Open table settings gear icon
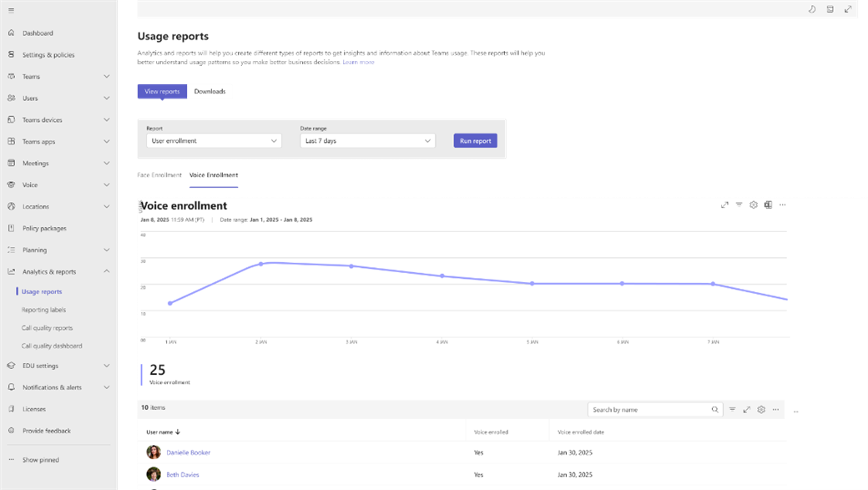This screenshot has height=490, width=868. coord(761,410)
